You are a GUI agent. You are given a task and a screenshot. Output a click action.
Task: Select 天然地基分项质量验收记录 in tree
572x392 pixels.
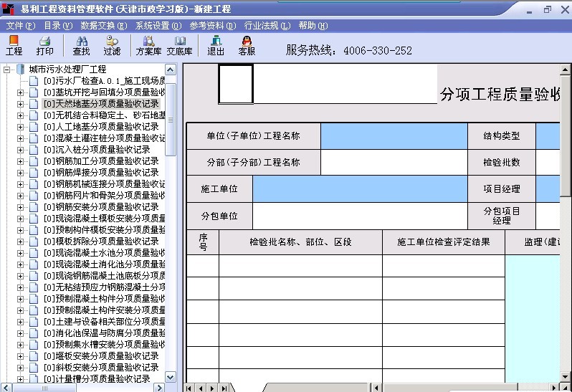tap(101, 104)
